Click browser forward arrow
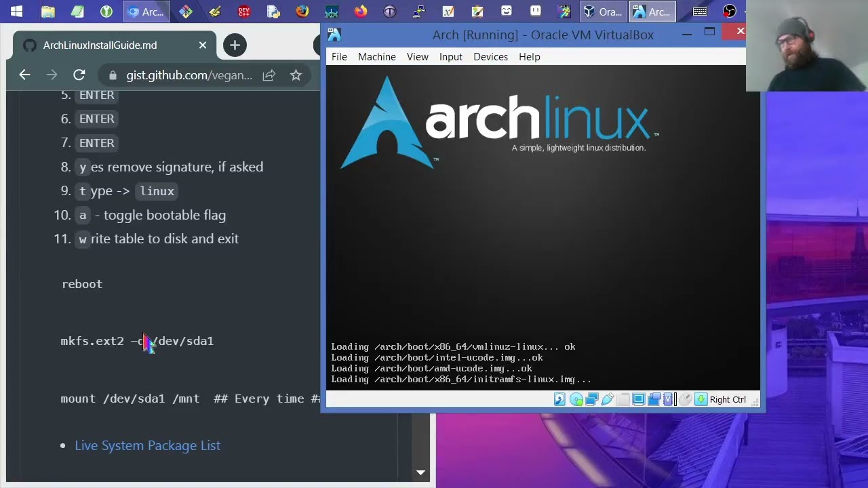This screenshot has width=868, height=488. click(52, 75)
